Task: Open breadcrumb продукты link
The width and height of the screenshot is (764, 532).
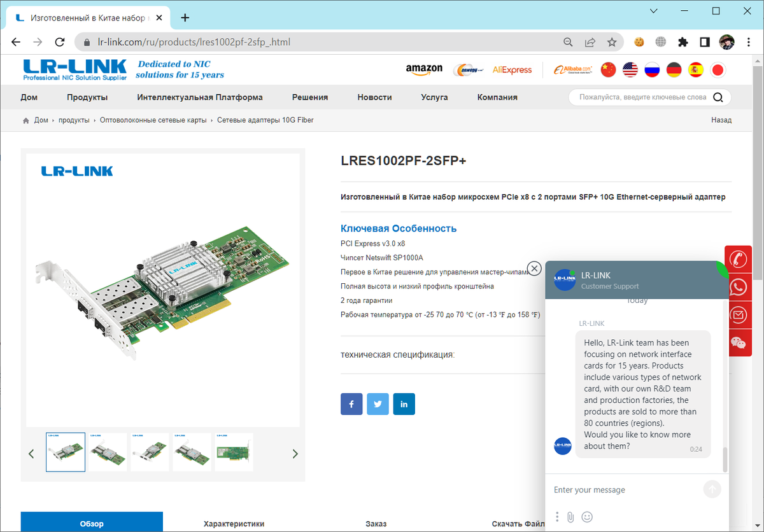Action: pos(74,120)
